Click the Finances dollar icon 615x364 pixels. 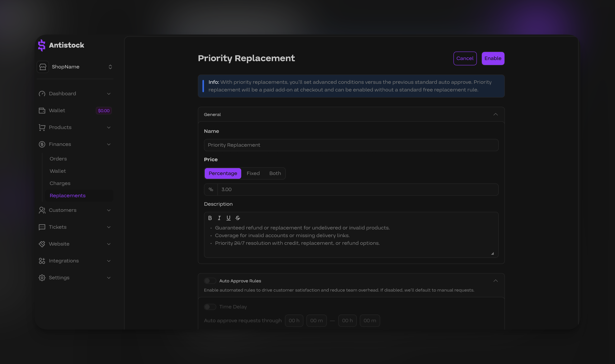click(x=42, y=144)
